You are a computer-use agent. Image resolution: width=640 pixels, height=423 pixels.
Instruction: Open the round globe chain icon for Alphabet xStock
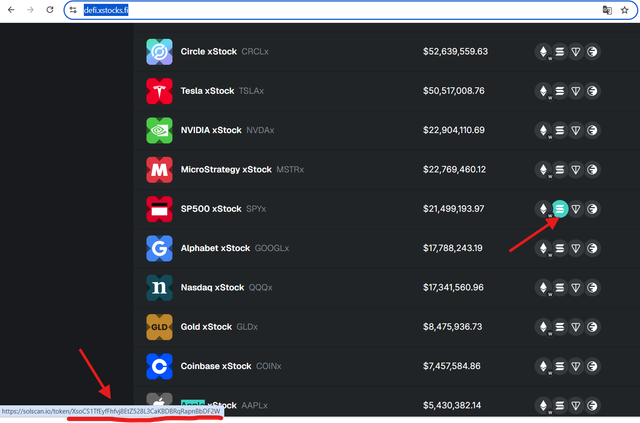click(x=592, y=248)
